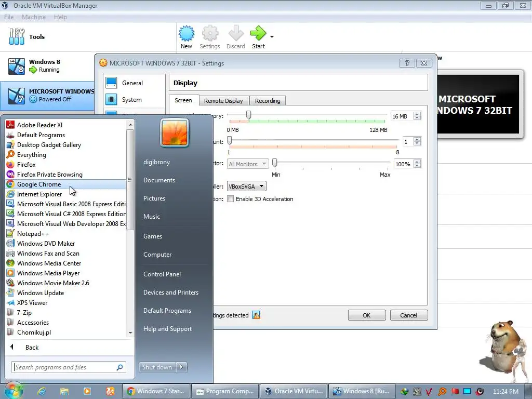Open Control Panel from the Start menu
Image resolution: width=532 pixels, height=399 pixels.
click(162, 274)
